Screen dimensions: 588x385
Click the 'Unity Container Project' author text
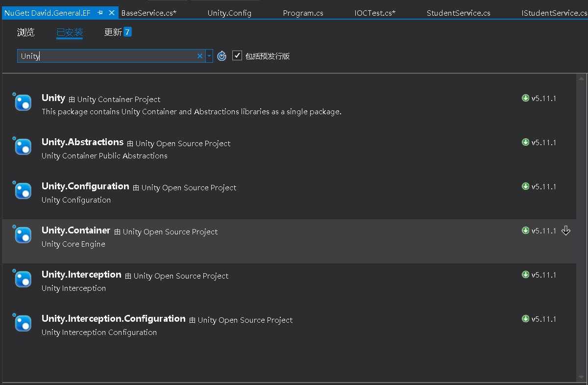pyautogui.click(x=119, y=99)
